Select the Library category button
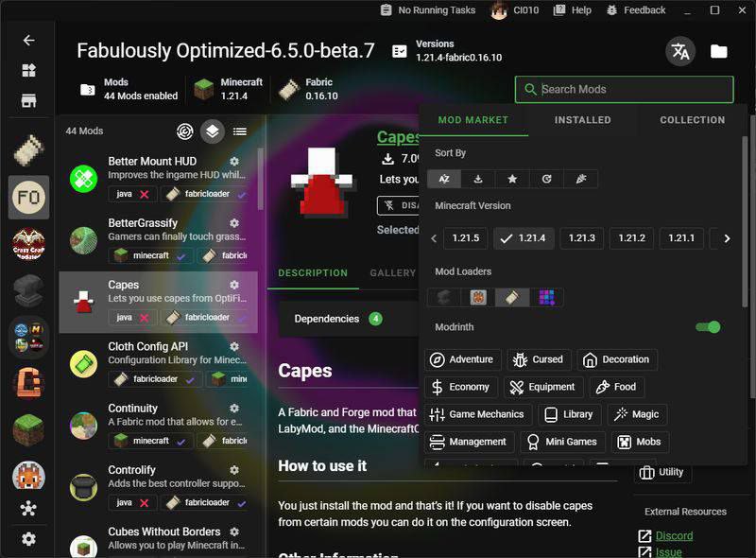 click(569, 414)
